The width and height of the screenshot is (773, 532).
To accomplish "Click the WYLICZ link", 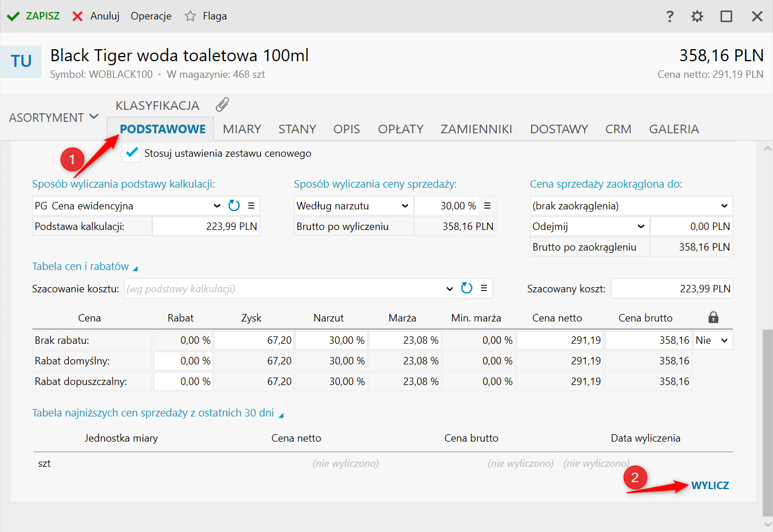I will (x=710, y=486).
